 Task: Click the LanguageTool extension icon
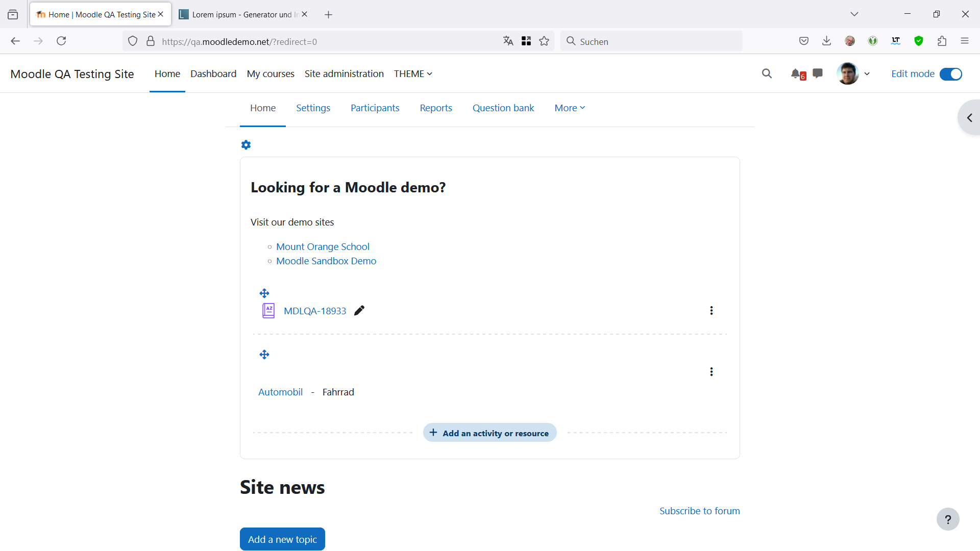pyautogui.click(x=896, y=41)
